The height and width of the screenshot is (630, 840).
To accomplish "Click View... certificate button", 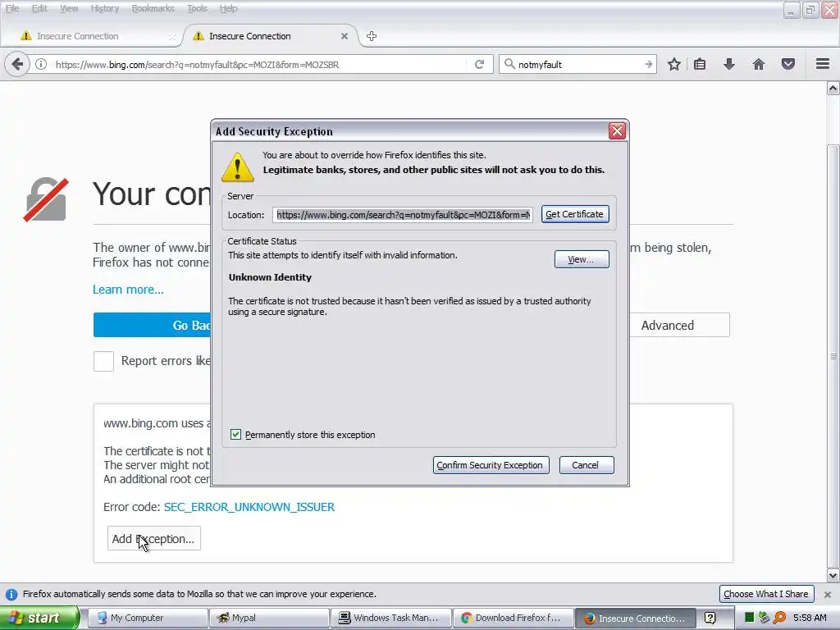I will [582, 259].
